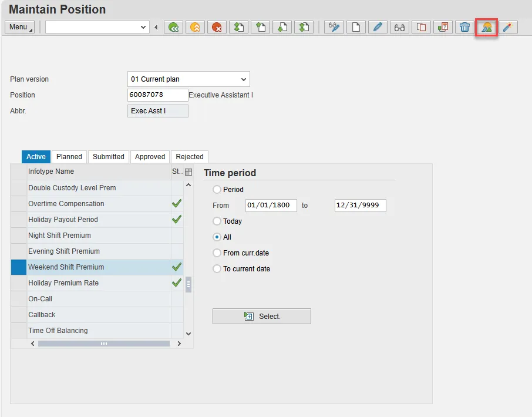Select row marker for Callback
532x417 pixels.
click(19, 315)
